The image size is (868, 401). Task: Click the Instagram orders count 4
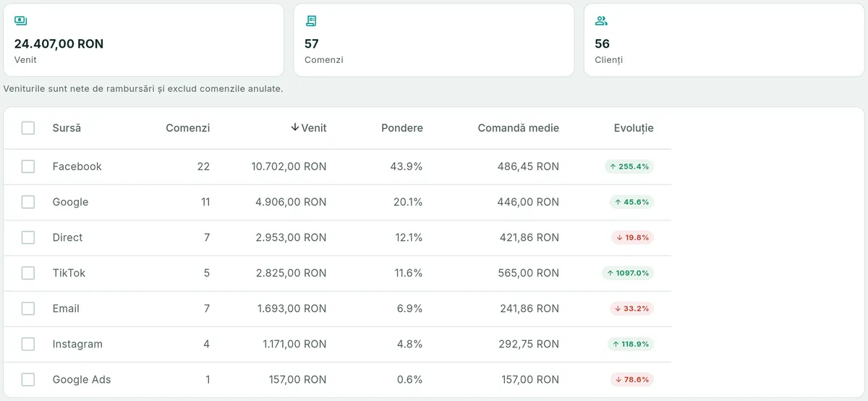207,344
